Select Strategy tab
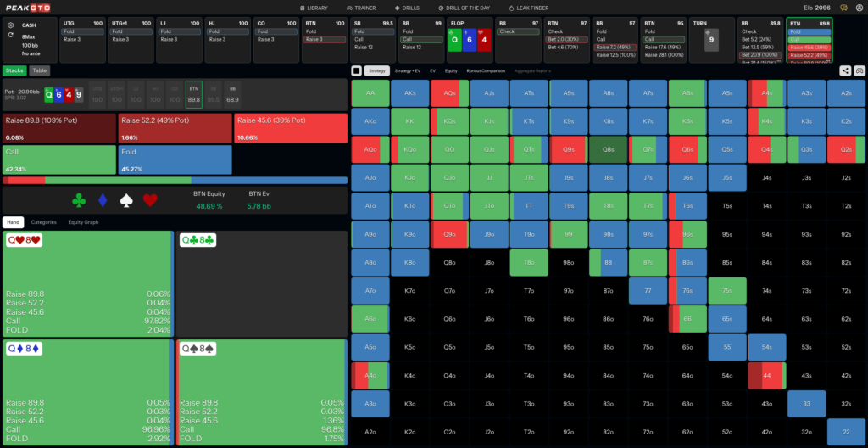This screenshot has height=448, width=868. click(377, 70)
